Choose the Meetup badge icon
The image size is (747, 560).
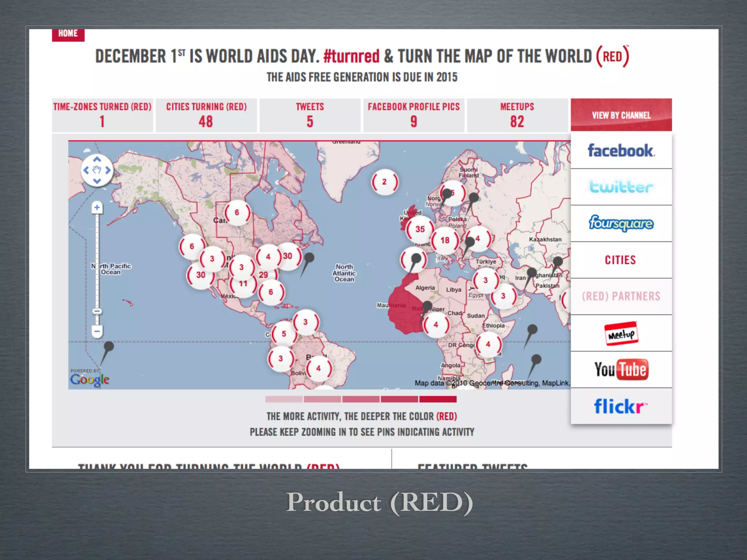point(621,333)
